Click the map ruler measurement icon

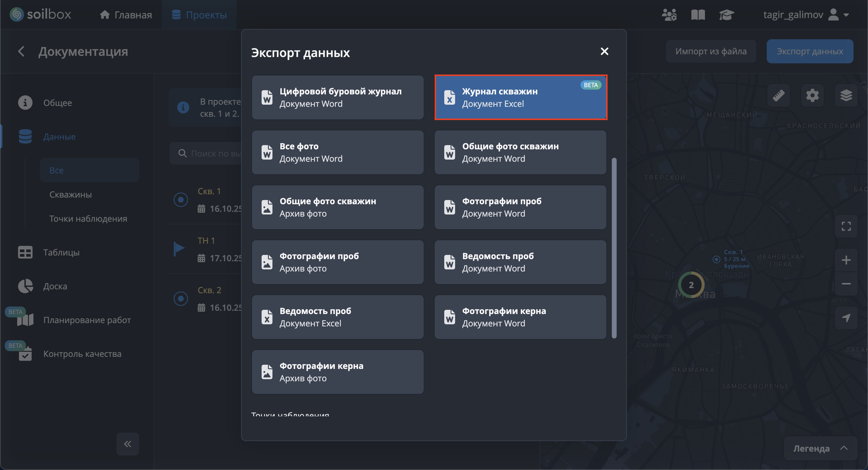[778, 96]
